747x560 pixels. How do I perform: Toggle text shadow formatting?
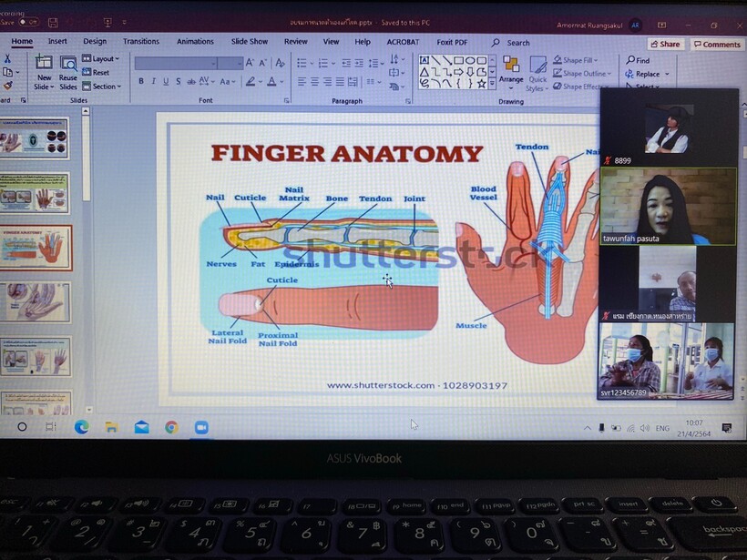coord(178,82)
